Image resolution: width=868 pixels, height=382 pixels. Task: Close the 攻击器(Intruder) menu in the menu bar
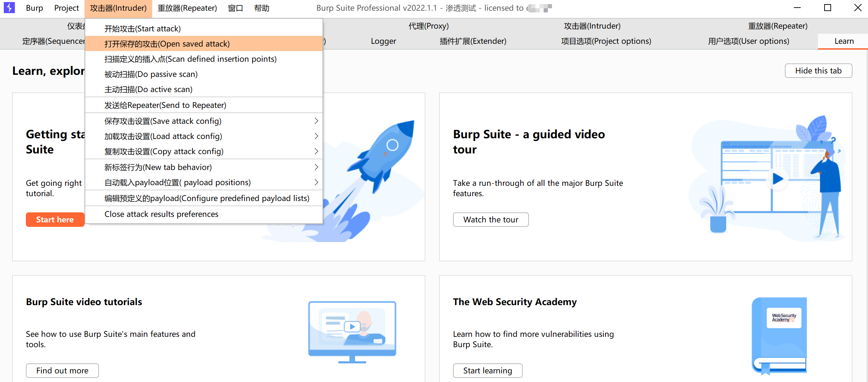(118, 8)
